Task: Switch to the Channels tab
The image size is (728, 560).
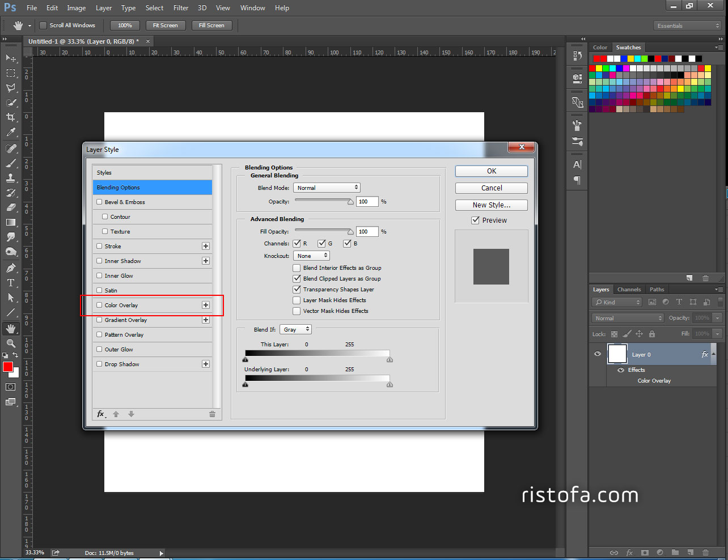Action: point(629,289)
